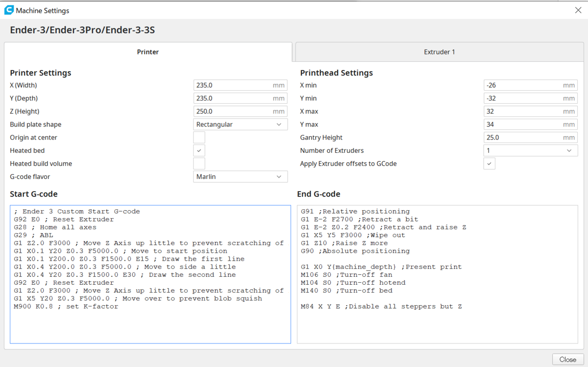Image resolution: width=588 pixels, height=367 pixels.
Task: Open the G-code flavor Marlin dropdown
Action: pos(240,176)
